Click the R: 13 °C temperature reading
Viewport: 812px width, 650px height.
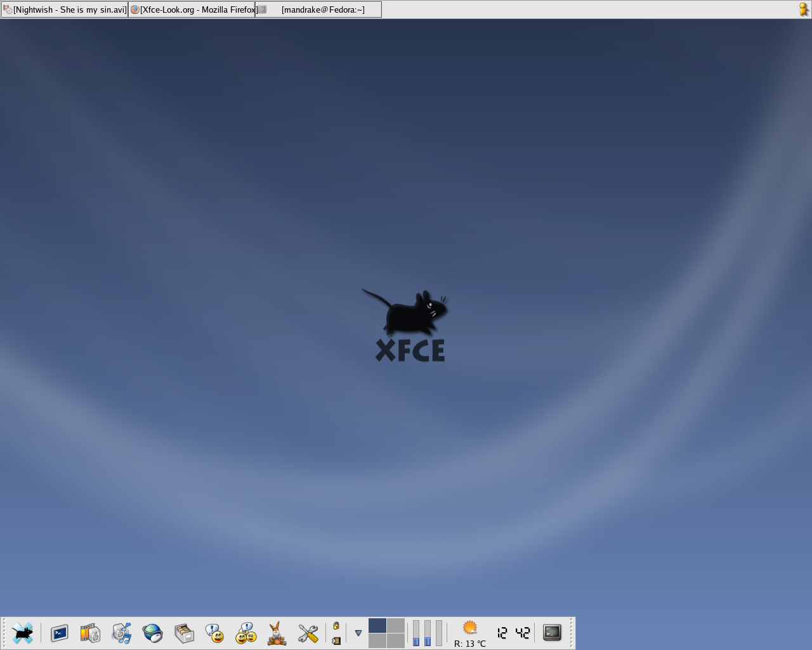[470, 644]
